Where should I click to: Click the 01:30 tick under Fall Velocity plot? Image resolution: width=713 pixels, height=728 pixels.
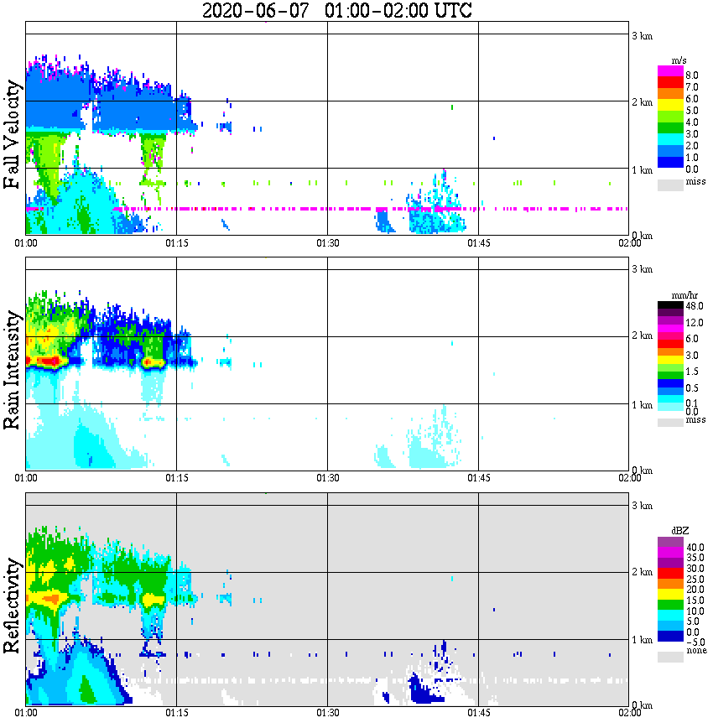coord(328,243)
